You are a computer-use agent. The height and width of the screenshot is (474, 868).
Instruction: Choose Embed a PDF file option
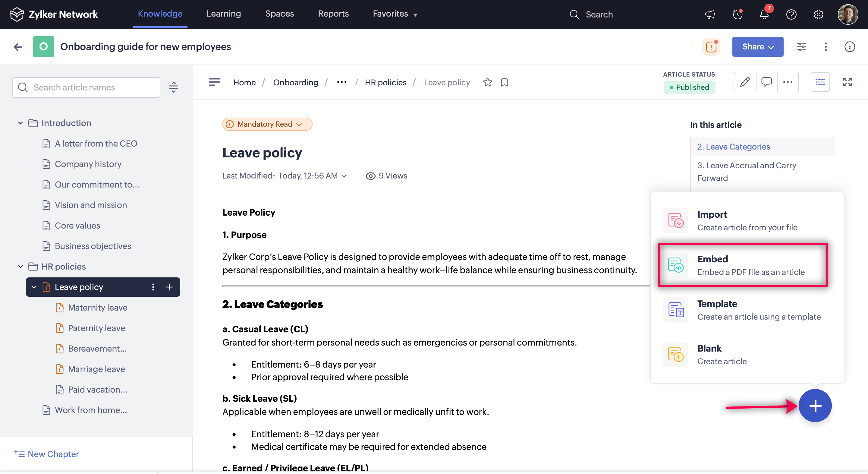tap(743, 265)
